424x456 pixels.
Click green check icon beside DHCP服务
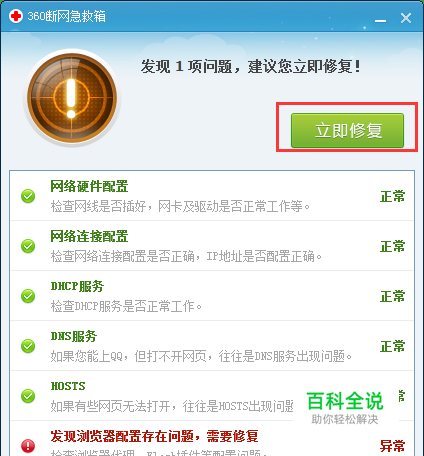pyautogui.click(x=28, y=296)
